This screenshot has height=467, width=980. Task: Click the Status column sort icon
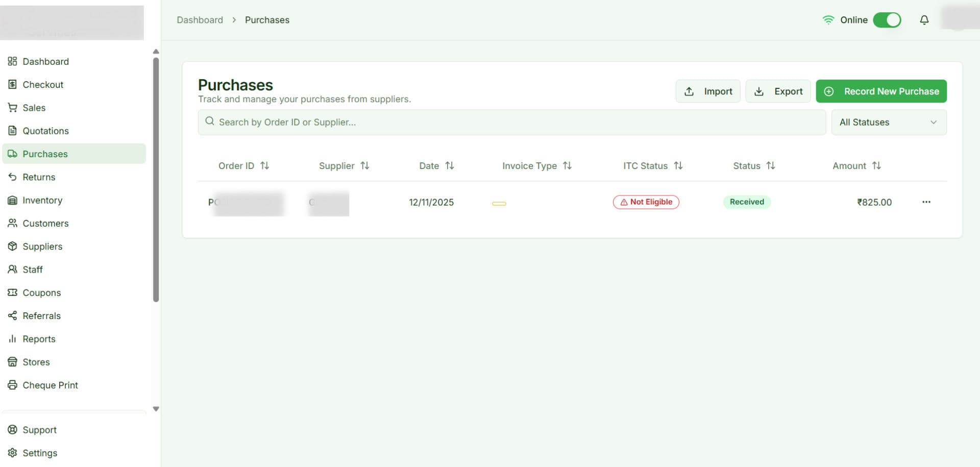point(771,166)
